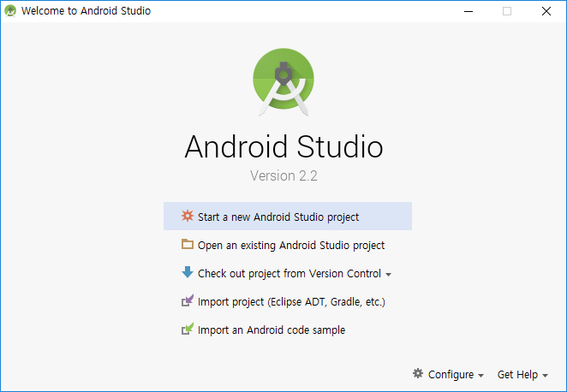The image size is (567, 392).
Task: Select Check out project from Version Control
Action: 289,274
